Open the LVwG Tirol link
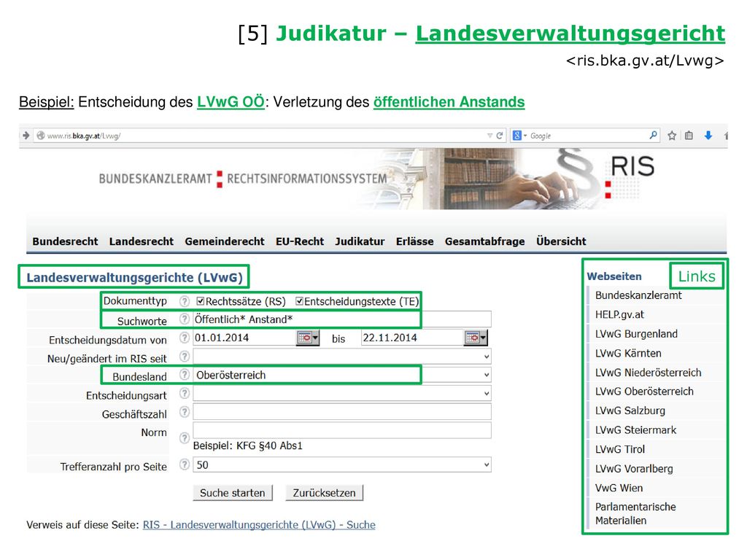Image resolution: width=747 pixels, height=560 pixels. point(620,449)
